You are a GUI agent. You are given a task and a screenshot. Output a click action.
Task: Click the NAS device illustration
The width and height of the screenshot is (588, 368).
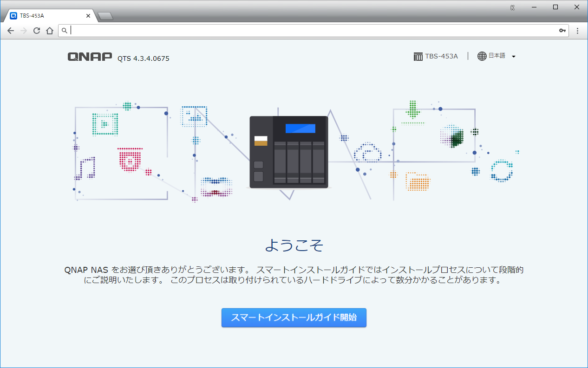(288, 152)
